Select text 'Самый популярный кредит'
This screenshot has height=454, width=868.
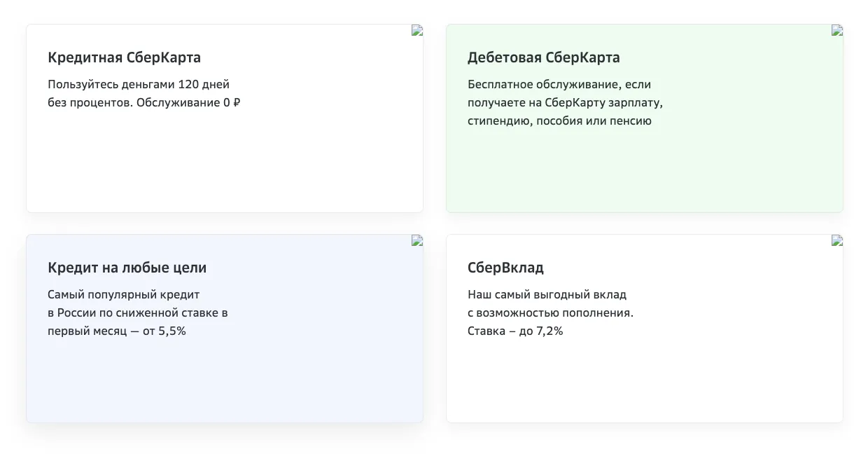pos(124,295)
